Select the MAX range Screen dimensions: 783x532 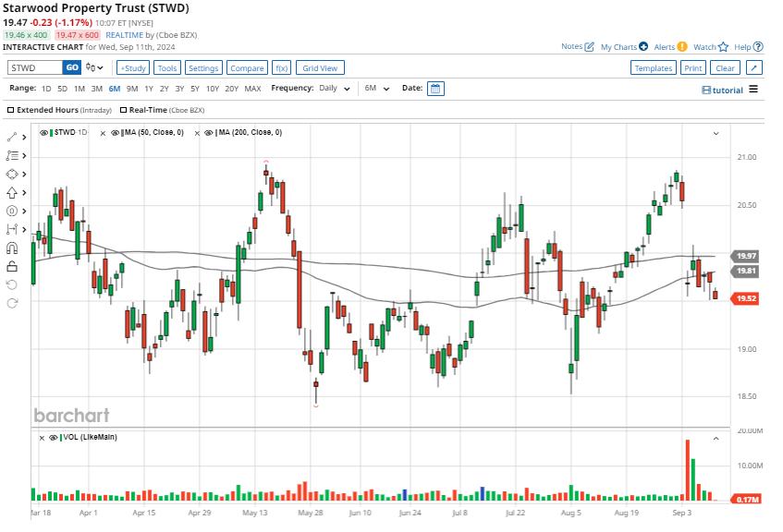tap(252, 89)
